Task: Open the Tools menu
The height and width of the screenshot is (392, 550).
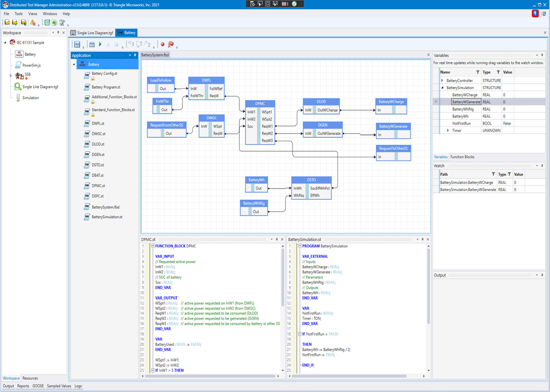Action: 19,14
